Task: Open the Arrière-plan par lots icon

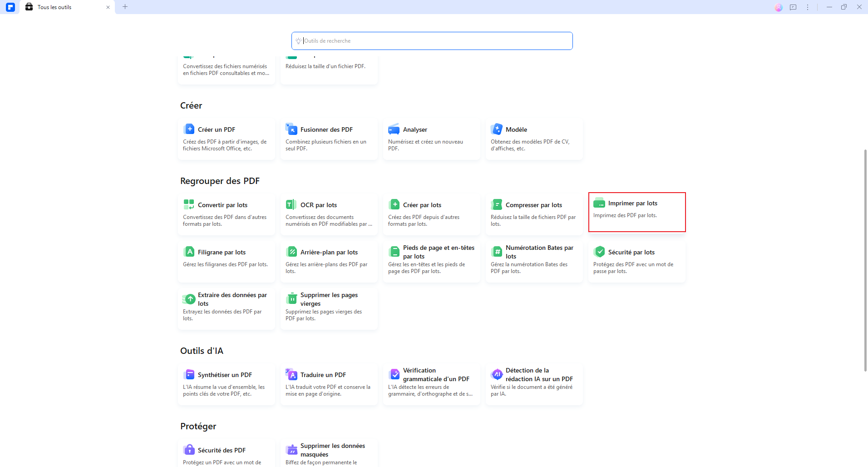Action: pyautogui.click(x=291, y=252)
